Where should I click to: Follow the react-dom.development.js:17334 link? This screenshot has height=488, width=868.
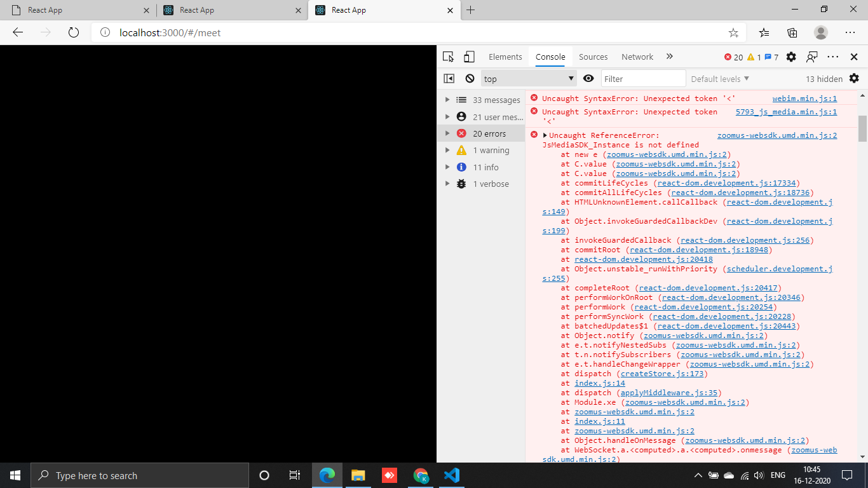pyautogui.click(x=727, y=183)
